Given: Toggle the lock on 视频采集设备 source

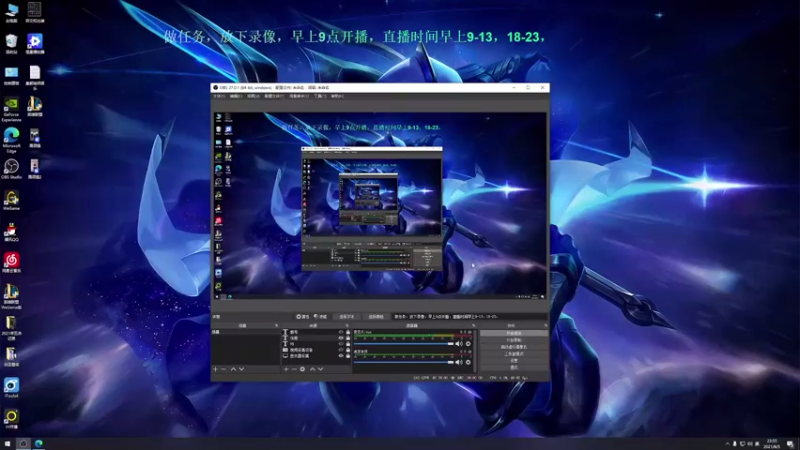Looking at the screenshot, I should 348,350.
